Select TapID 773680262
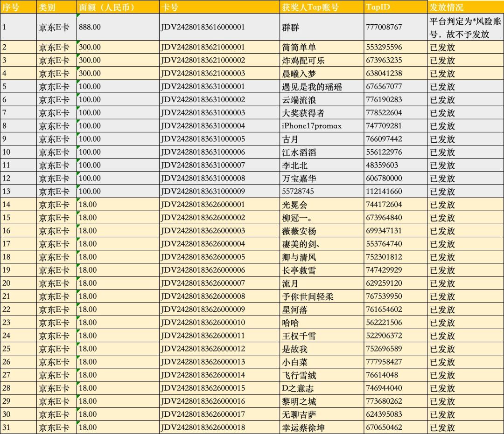Image resolution: width=504 pixels, height=434 pixels. pos(384,401)
